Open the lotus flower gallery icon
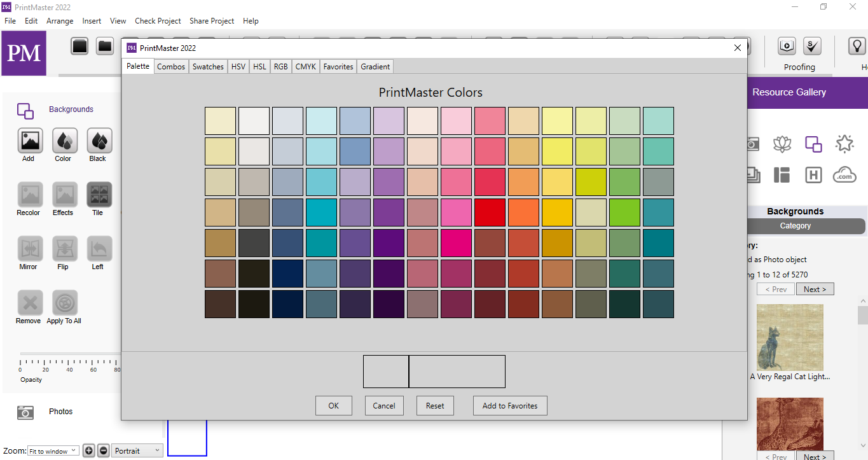The height and width of the screenshot is (460, 868). tap(782, 144)
